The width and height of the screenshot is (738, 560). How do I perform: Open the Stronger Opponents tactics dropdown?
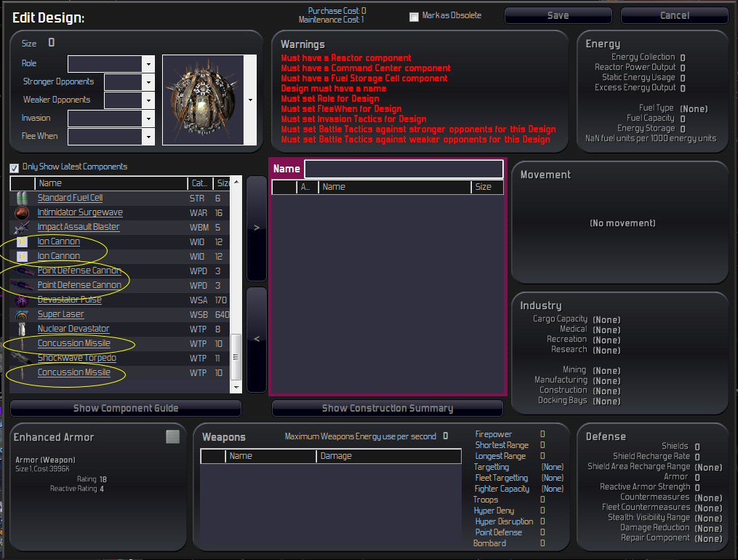tap(148, 82)
